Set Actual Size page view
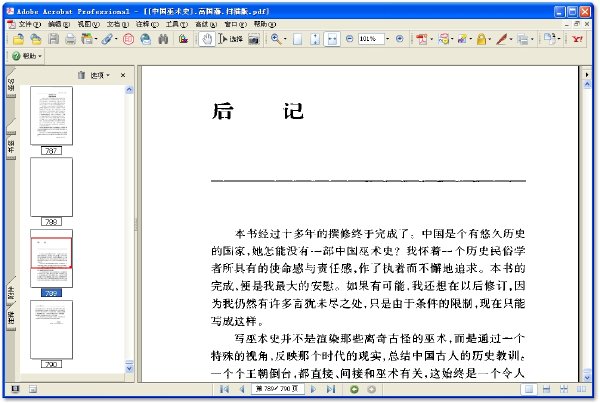 point(297,39)
